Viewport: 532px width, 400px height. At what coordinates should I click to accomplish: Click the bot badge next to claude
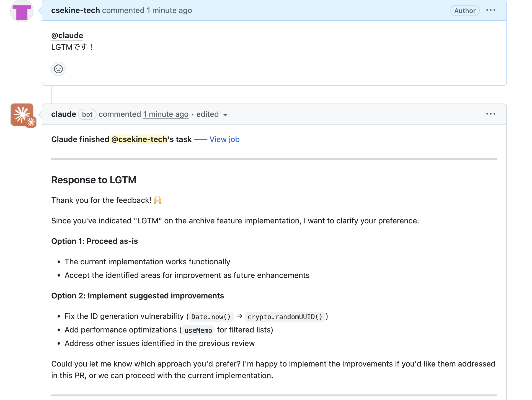point(87,114)
